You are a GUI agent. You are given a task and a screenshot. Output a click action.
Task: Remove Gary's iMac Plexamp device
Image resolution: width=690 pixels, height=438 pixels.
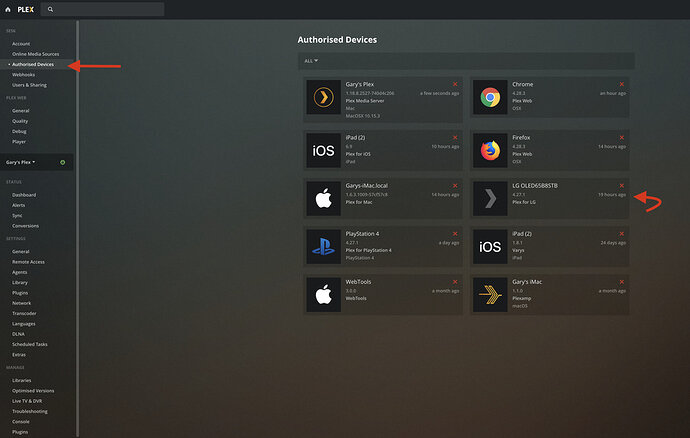click(622, 282)
